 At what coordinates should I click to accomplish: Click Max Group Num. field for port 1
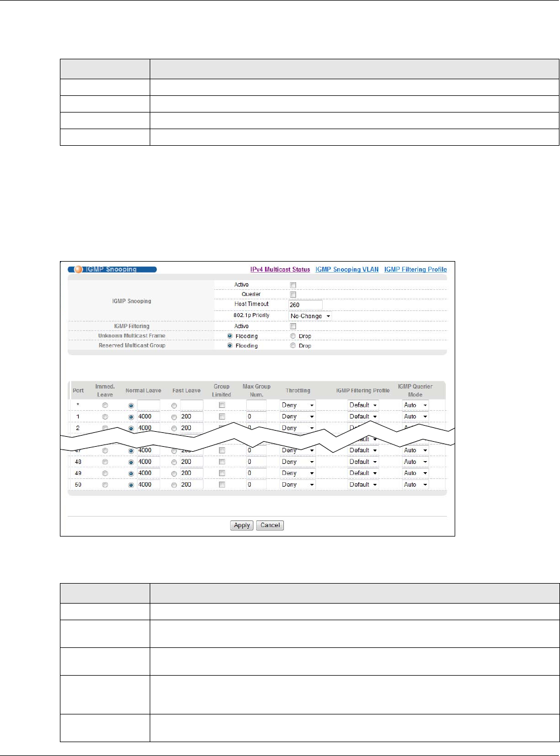257,416
